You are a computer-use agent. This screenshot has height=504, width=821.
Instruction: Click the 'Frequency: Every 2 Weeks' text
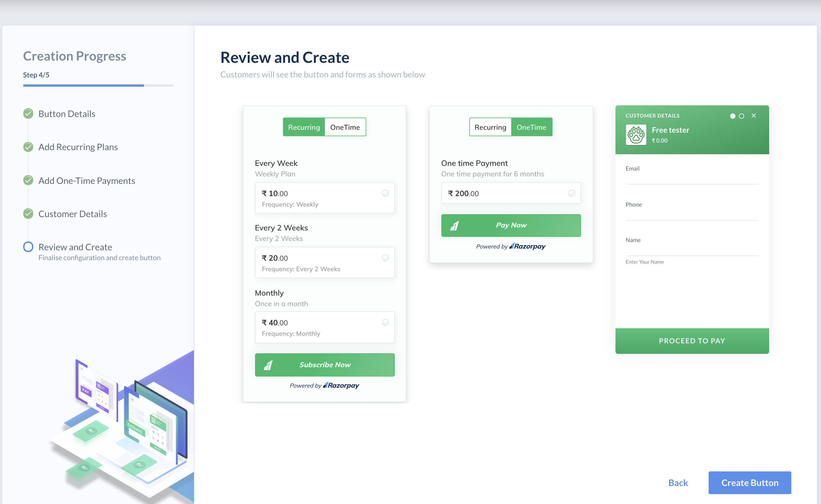tap(301, 269)
